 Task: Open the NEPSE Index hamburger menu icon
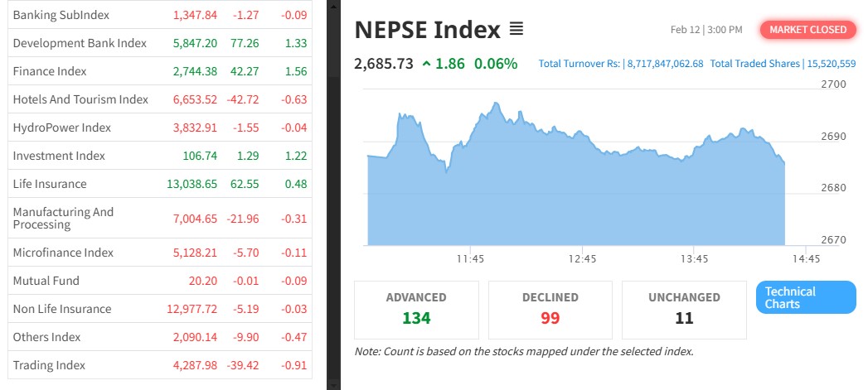[516, 31]
